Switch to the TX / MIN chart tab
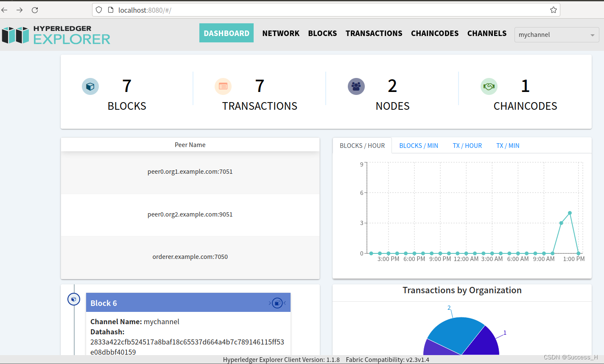604x364 pixels. (508, 145)
